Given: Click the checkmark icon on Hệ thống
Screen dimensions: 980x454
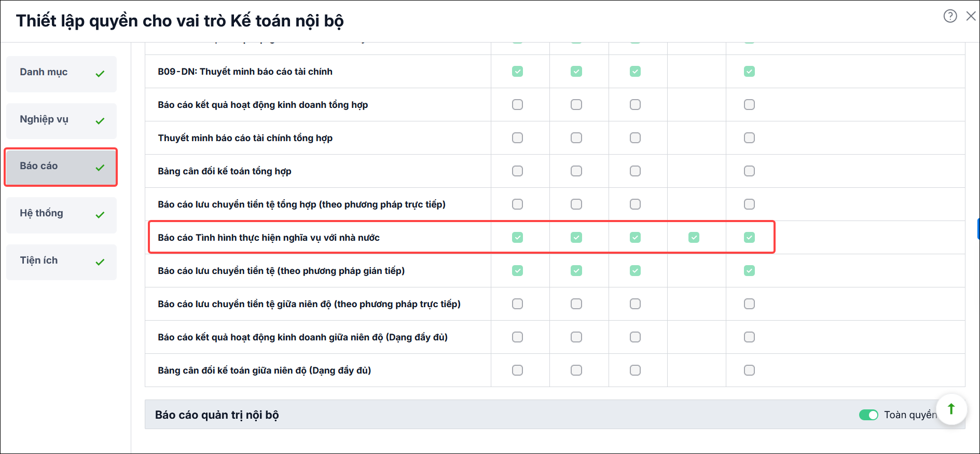Looking at the screenshot, I should click(100, 215).
